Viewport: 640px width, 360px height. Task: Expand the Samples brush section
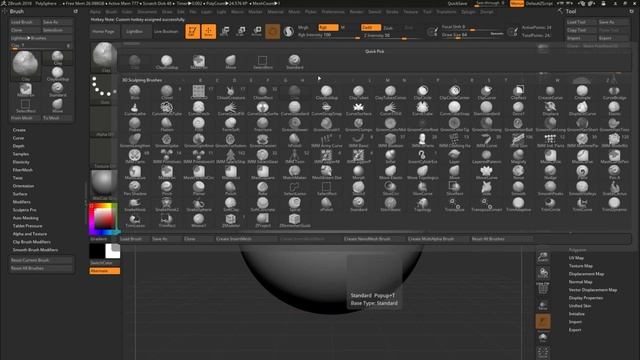21,154
